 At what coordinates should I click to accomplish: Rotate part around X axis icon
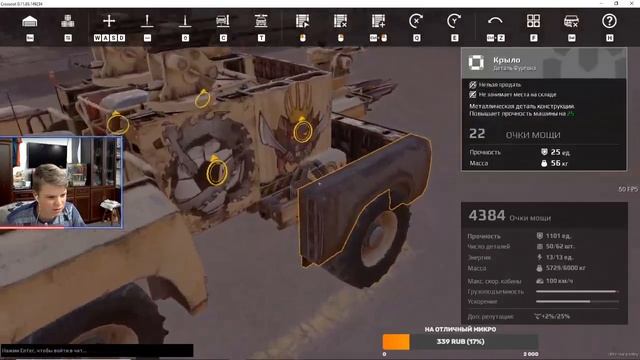(x=416, y=21)
